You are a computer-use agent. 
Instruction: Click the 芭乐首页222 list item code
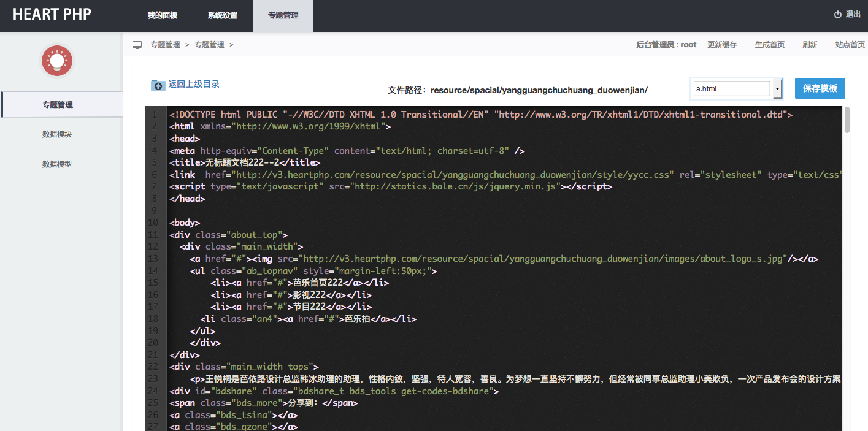[299, 282]
